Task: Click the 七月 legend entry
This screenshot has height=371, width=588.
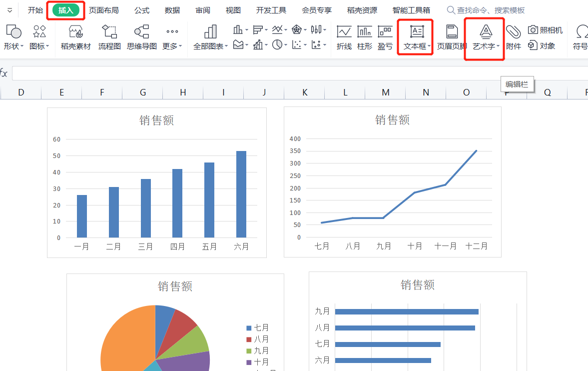Action: pyautogui.click(x=257, y=328)
